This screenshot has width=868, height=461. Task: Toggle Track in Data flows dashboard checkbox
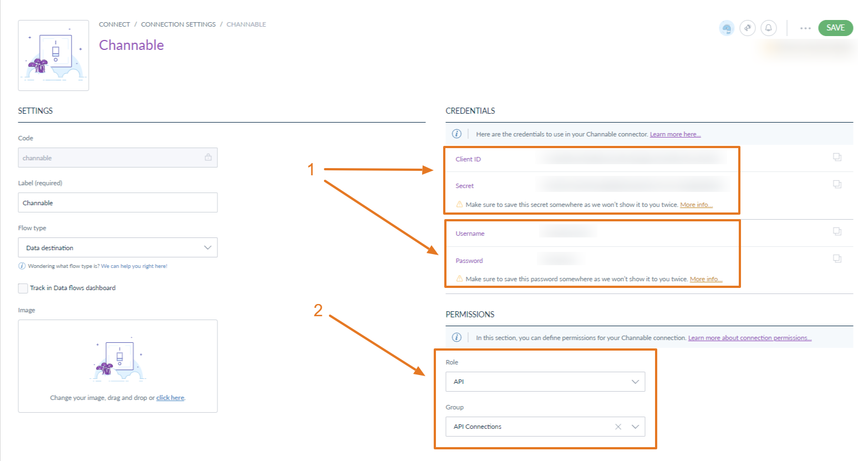point(23,288)
